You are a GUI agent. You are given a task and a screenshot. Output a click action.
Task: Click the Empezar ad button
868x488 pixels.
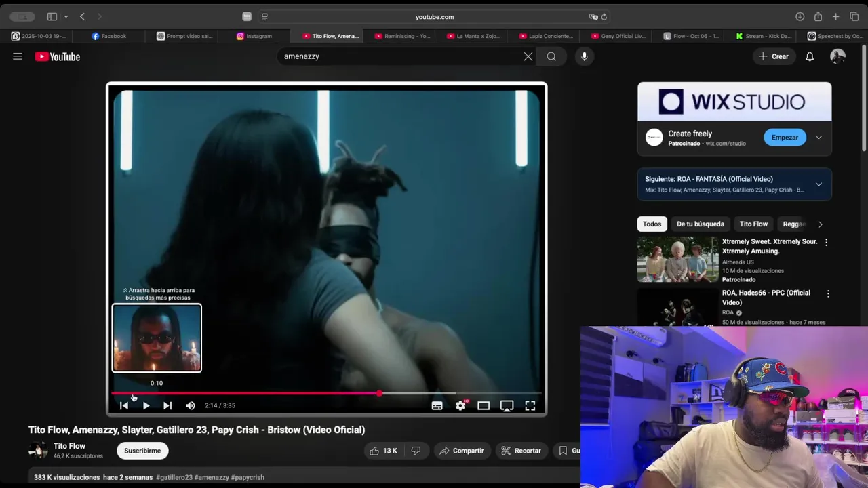point(785,138)
